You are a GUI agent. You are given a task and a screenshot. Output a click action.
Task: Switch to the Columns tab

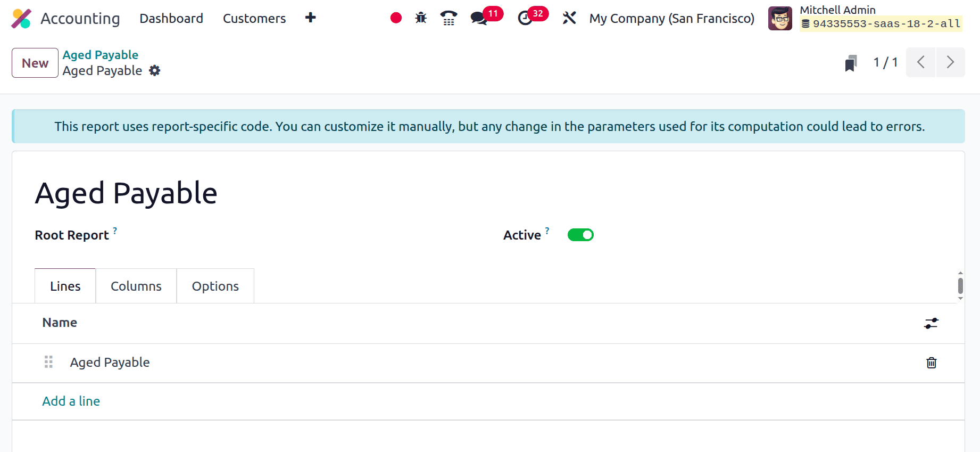[136, 286]
